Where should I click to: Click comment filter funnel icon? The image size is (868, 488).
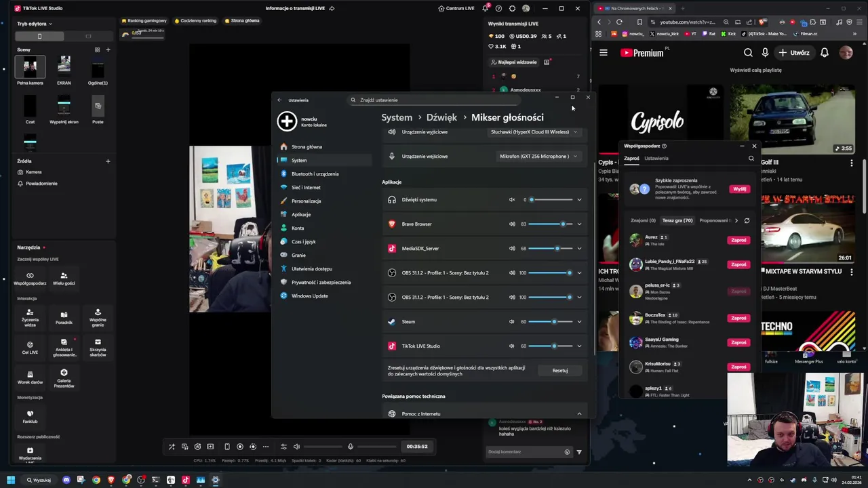tap(578, 452)
